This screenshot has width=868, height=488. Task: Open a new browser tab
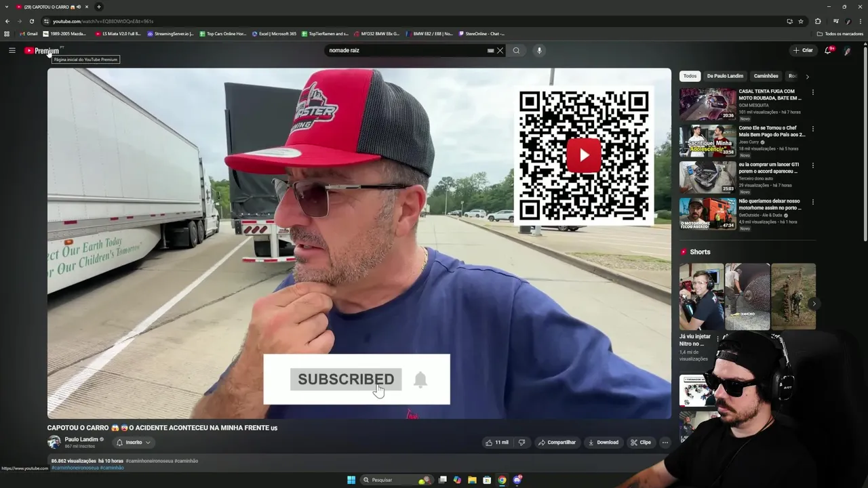tap(99, 7)
